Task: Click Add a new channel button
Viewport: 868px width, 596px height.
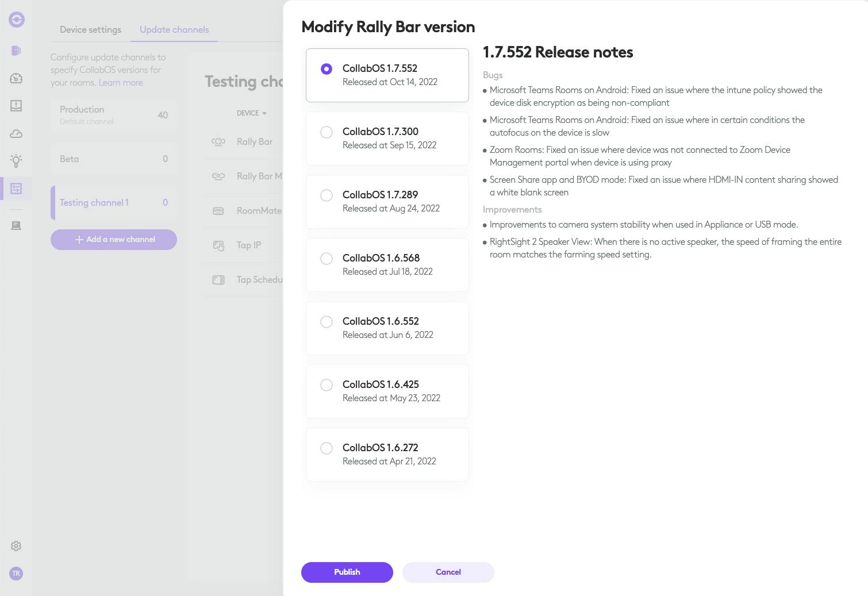Action: (x=114, y=240)
